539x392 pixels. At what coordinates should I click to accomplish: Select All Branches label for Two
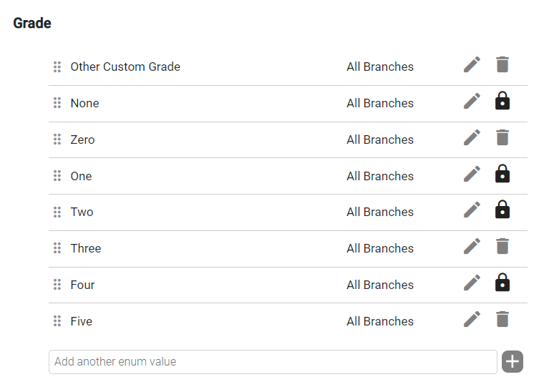(380, 212)
